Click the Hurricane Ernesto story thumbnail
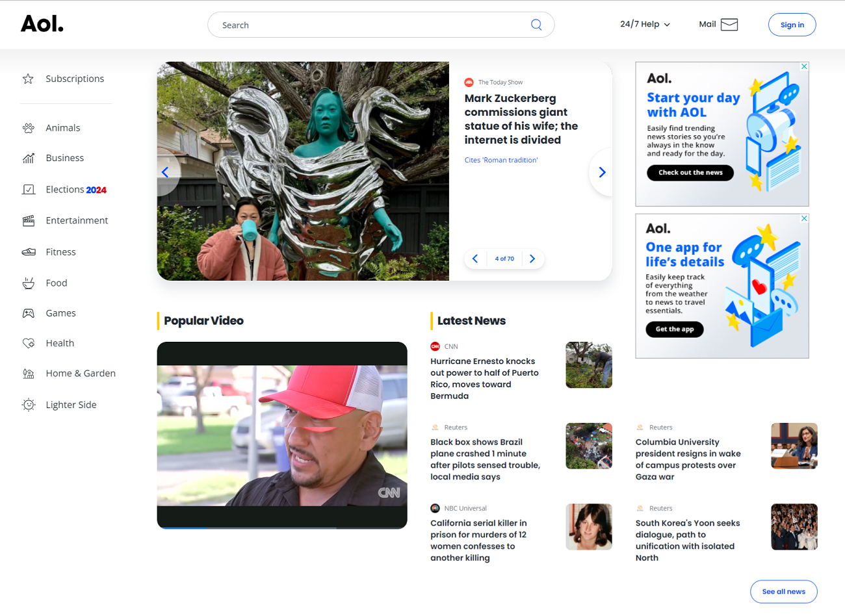This screenshot has height=616, width=845. [589, 365]
